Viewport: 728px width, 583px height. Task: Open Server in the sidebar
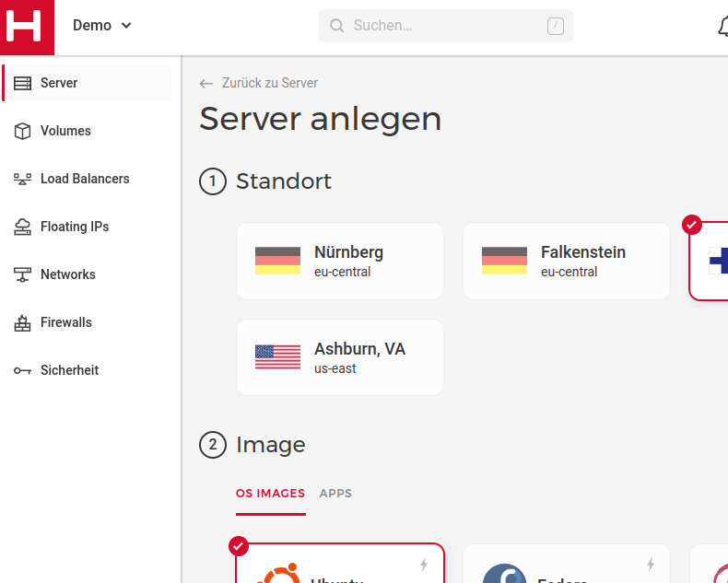88,83
